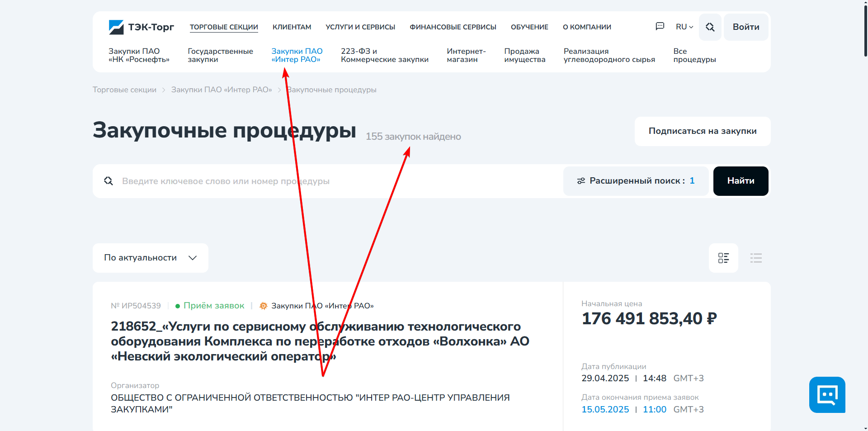Switch to detailed card list view
868x431 pixels.
click(723, 258)
